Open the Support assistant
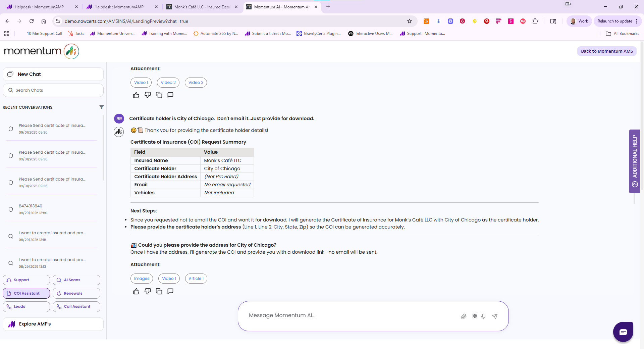The width and height of the screenshot is (644, 349). [26, 280]
